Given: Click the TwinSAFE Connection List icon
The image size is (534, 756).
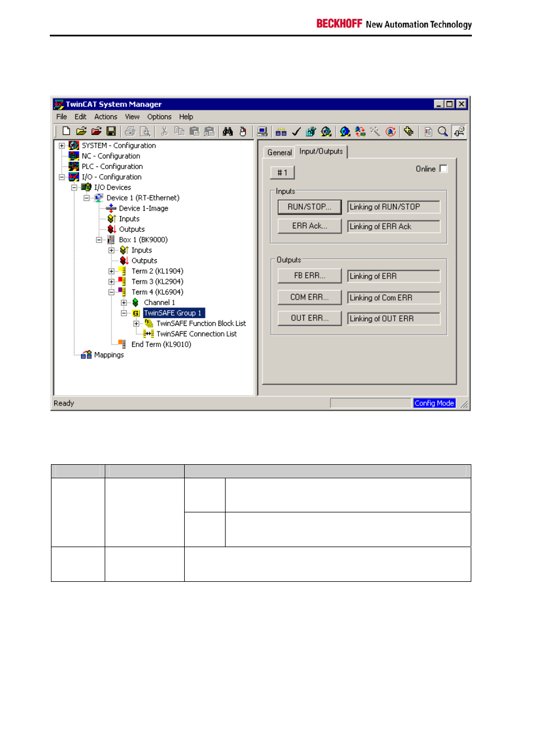Looking at the screenshot, I should pyautogui.click(x=148, y=334).
